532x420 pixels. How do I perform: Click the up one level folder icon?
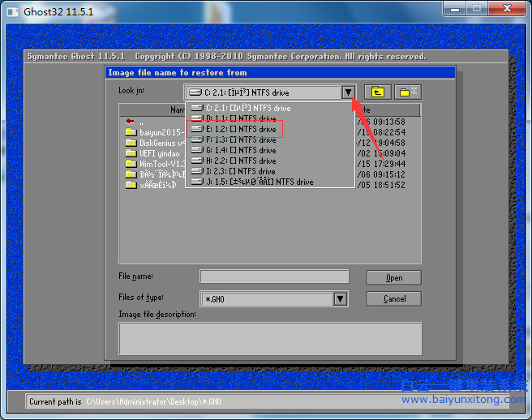point(376,92)
